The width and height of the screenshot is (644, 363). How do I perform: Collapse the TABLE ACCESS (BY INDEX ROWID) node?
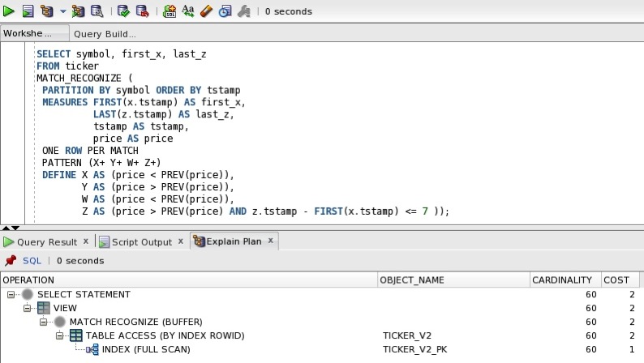(59, 335)
